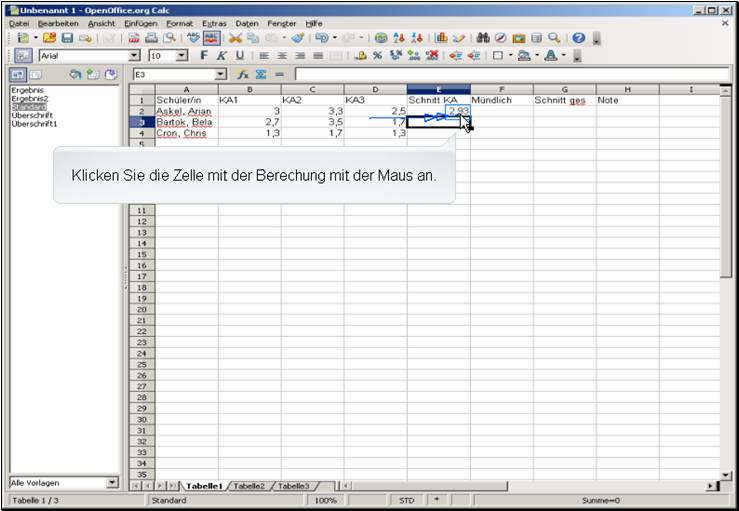This screenshot has height=511, width=739.
Task: Toggle Bold formatting button
Action: click(x=203, y=56)
